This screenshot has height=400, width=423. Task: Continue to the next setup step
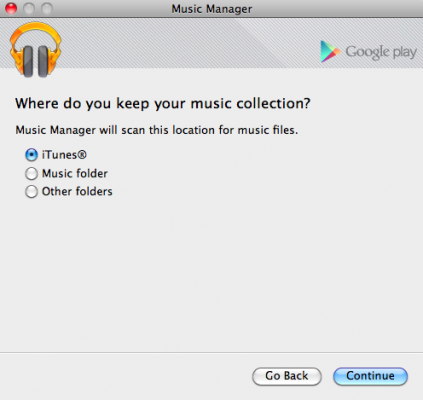point(370,376)
